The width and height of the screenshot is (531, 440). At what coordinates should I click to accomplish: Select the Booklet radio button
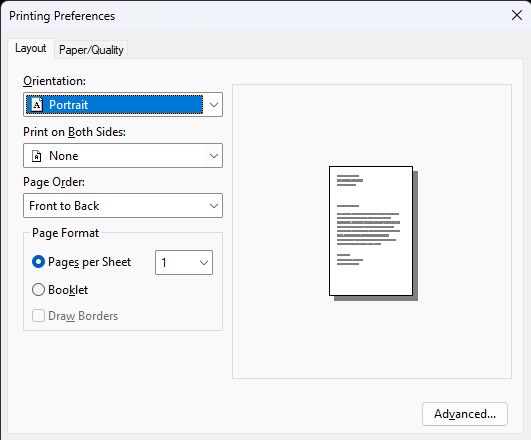(x=38, y=290)
